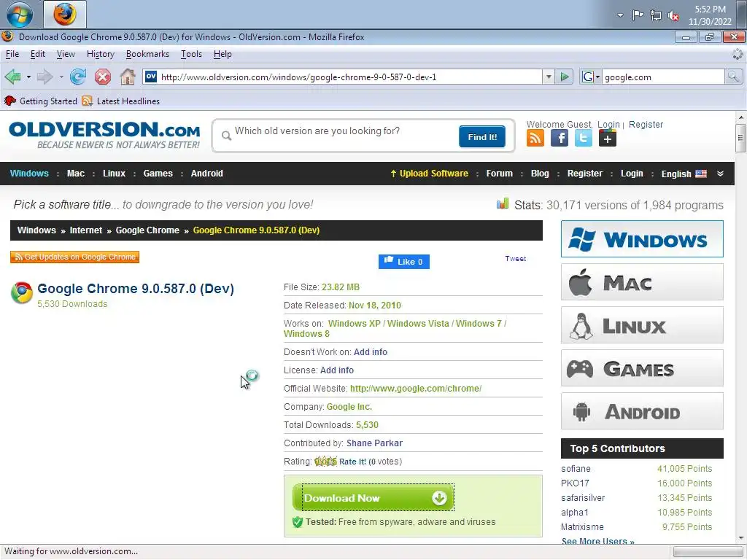Click the plus share icon in header
Image resolution: width=747 pixels, height=560 pixels.
(608, 138)
